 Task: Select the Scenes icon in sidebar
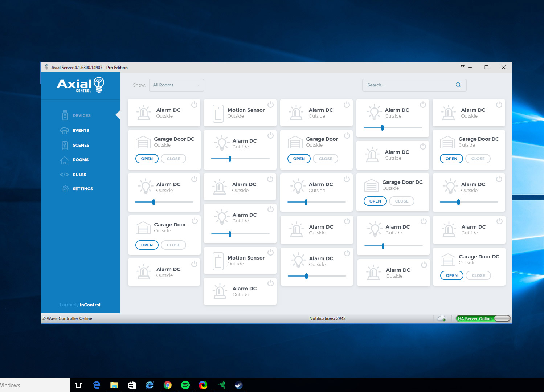(65, 145)
